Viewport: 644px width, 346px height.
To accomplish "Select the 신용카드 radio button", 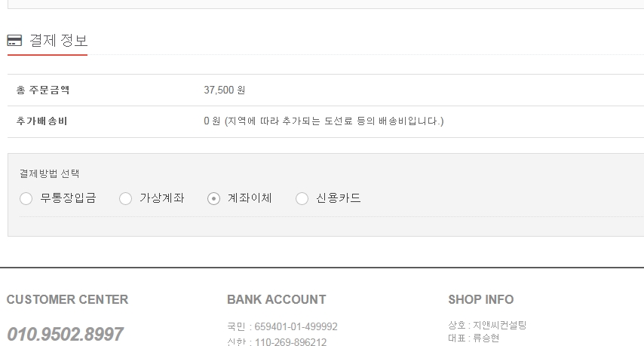I will 302,199.
